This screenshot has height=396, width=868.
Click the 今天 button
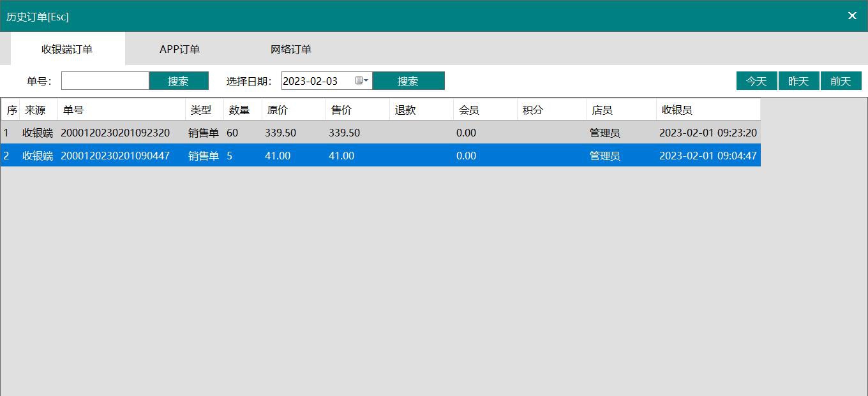(x=756, y=80)
